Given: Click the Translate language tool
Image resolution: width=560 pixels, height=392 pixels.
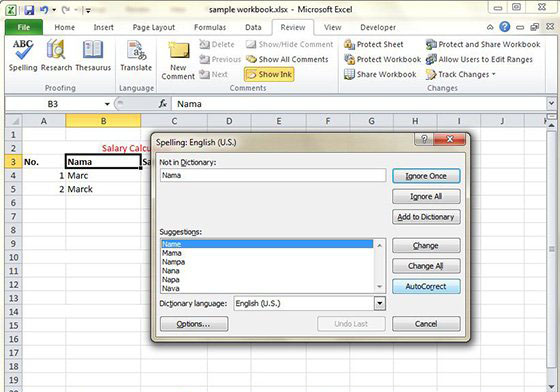Looking at the screenshot, I should click(x=136, y=55).
